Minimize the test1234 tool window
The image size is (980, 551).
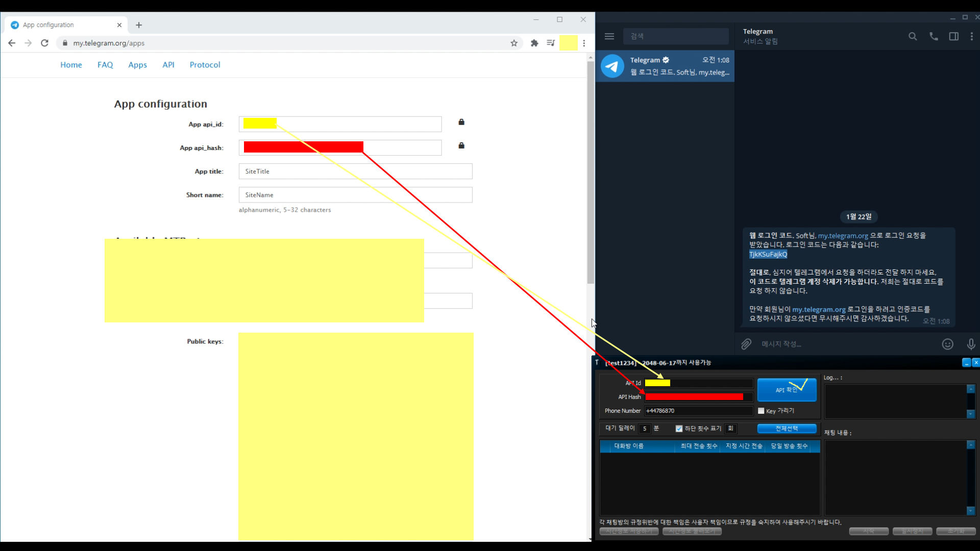coord(966,363)
